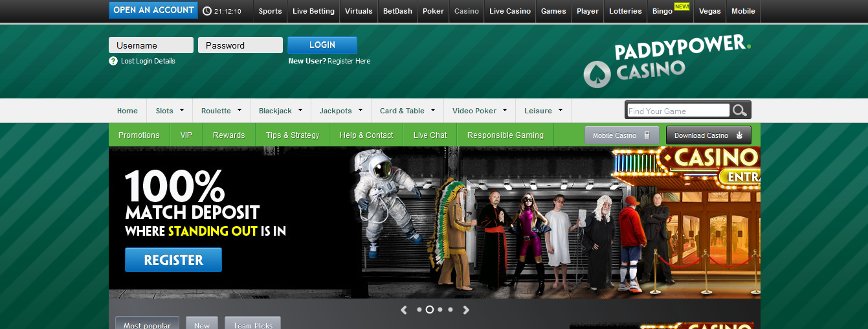Image resolution: width=868 pixels, height=329 pixels.
Task: Open Live Betting section
Action: pyautogui.click(x=313, y=11)
